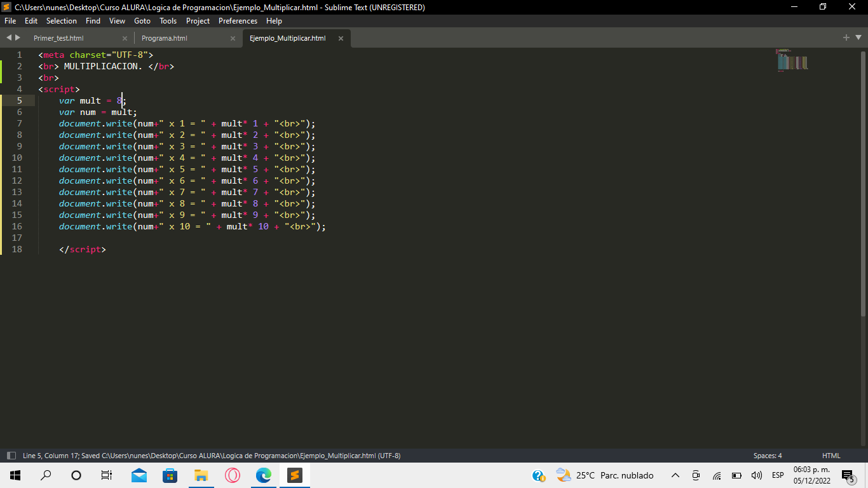Switch ESP input language indicator
The width and height of the screenshot is (868, 488).
[x=778, y=475]
